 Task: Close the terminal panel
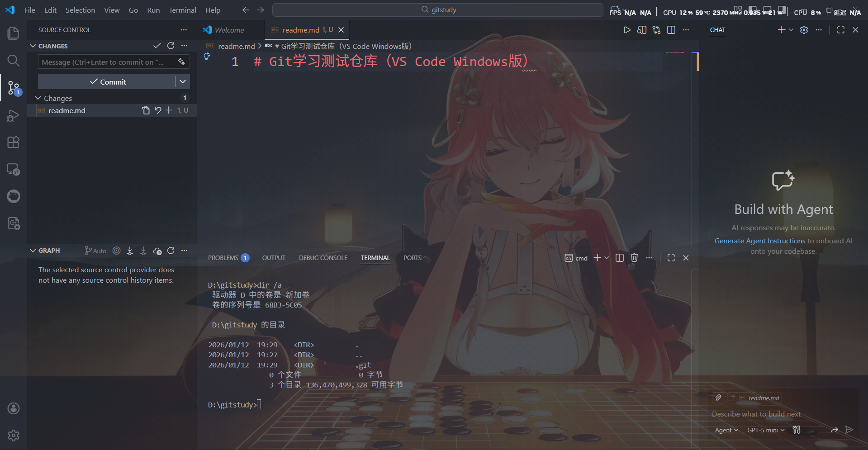tap(686, 258)
